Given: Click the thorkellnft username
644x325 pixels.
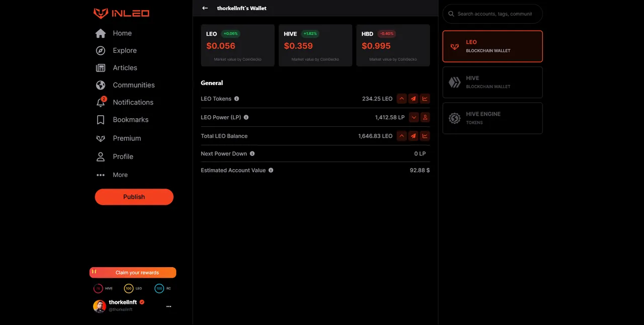Looking at the screenshot, I should tap(123, 302).
